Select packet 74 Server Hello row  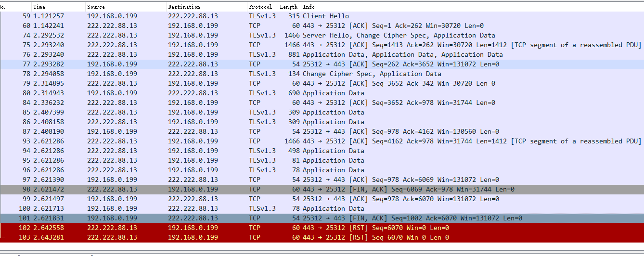click(322, 36)
